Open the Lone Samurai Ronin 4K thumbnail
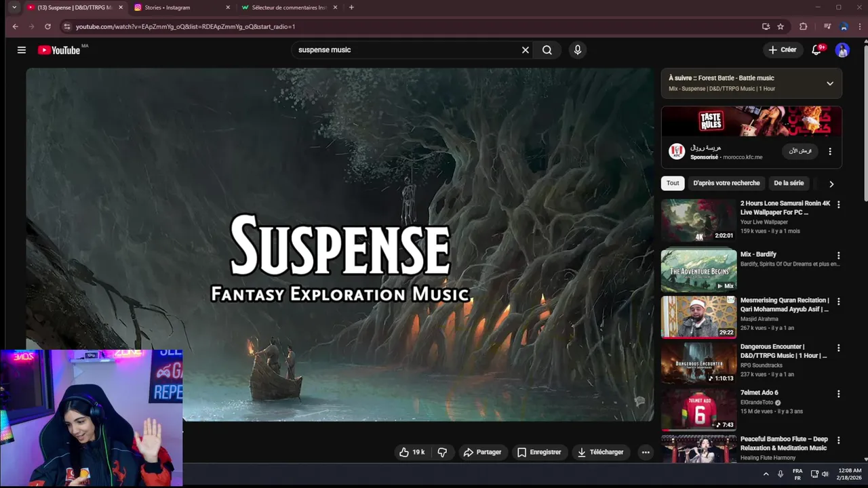 click(x=698, y=221)
